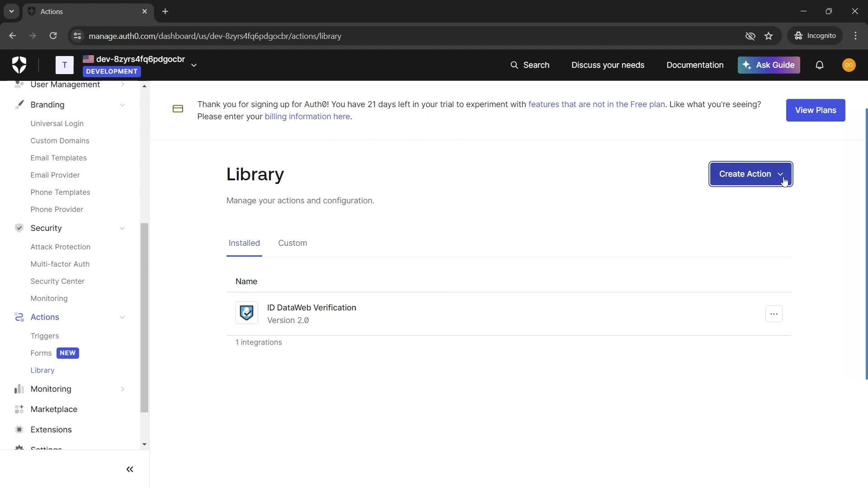Viewport: 868px width, 488px height.
Task: Click the Marketplace icon
Action: pyautogui.click(x=19, y=409)
